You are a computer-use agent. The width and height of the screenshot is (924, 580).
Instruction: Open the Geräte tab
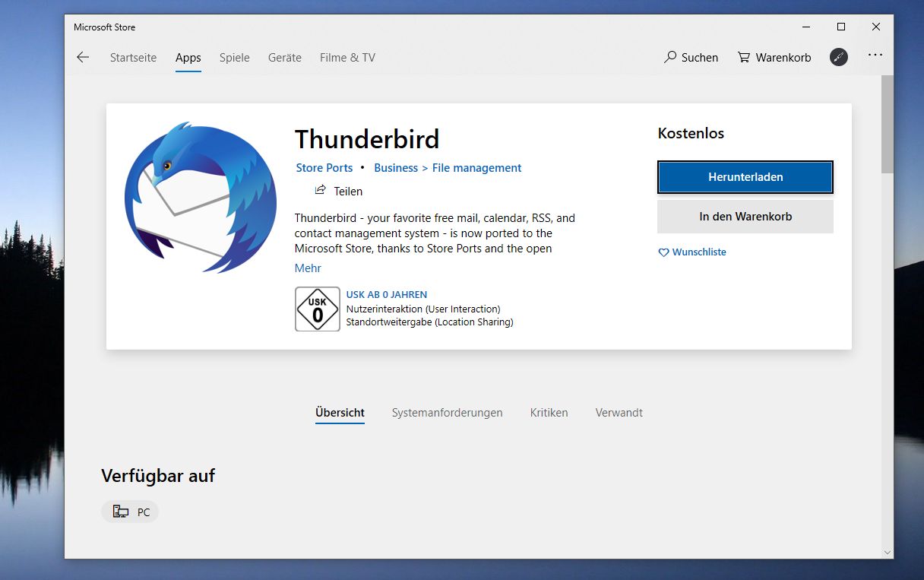pos(285,58)
